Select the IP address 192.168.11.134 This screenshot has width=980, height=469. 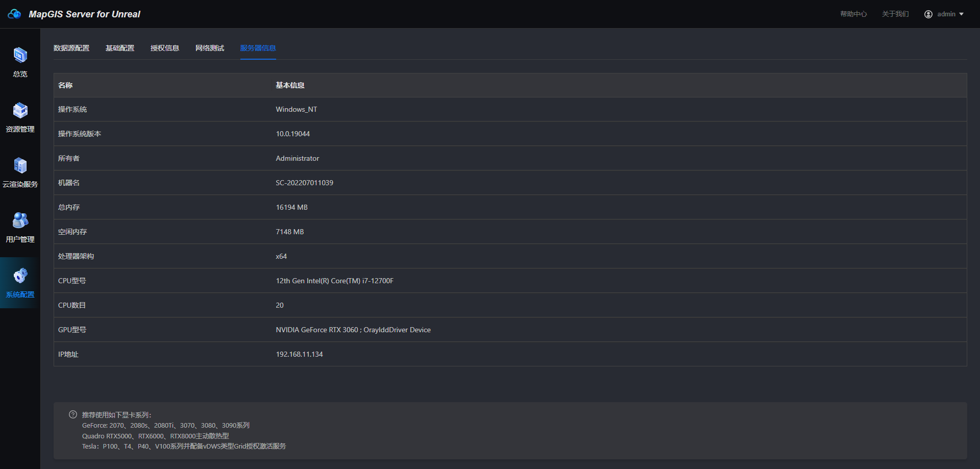(x=300, y=354)
